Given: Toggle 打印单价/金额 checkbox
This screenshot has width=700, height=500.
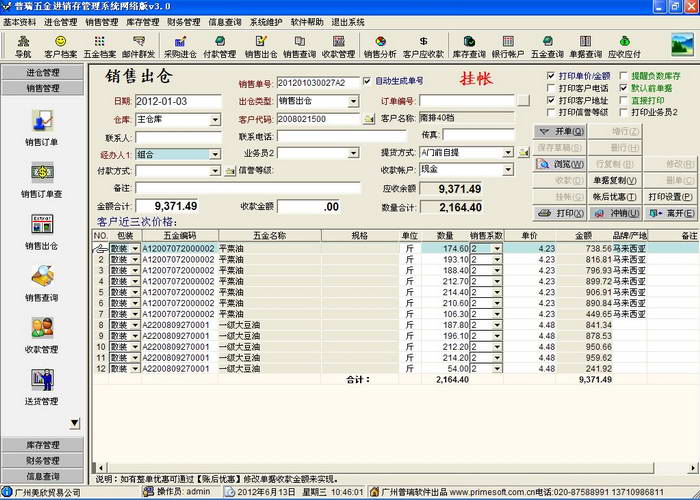Looking at the screenshot, I should click(551, 76).
